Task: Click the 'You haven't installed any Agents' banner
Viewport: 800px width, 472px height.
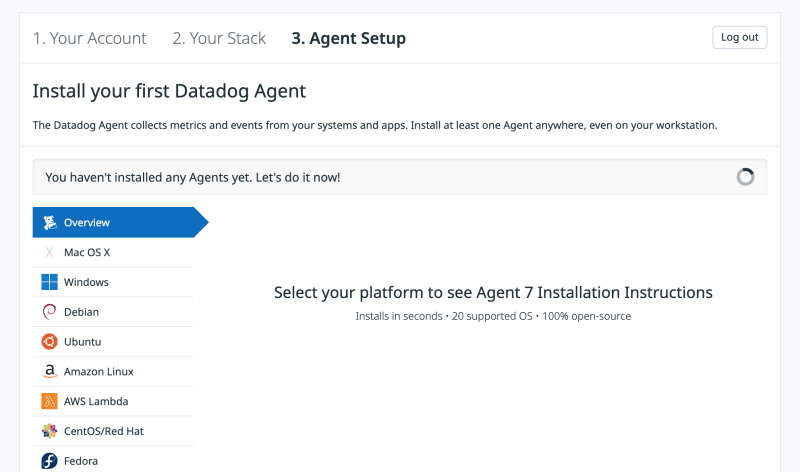Action: pyautogui.click(x=399, y=177)
